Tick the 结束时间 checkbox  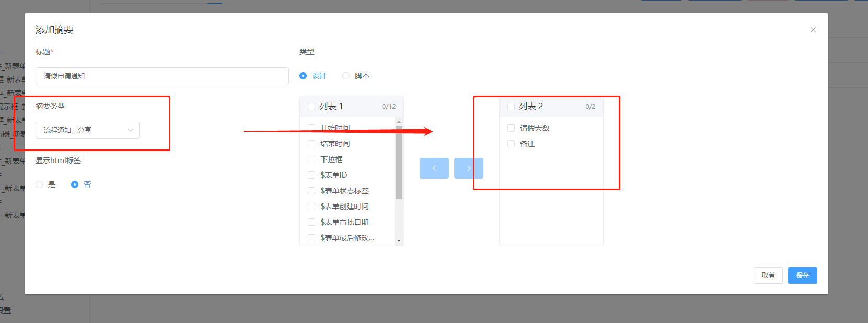(x=311, y=144)
